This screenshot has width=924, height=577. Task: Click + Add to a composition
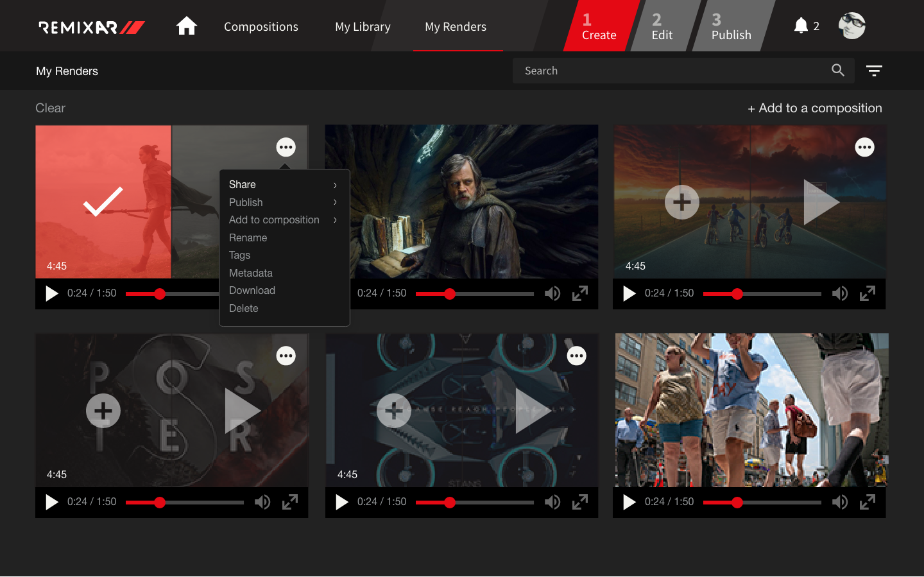[815, 108]
